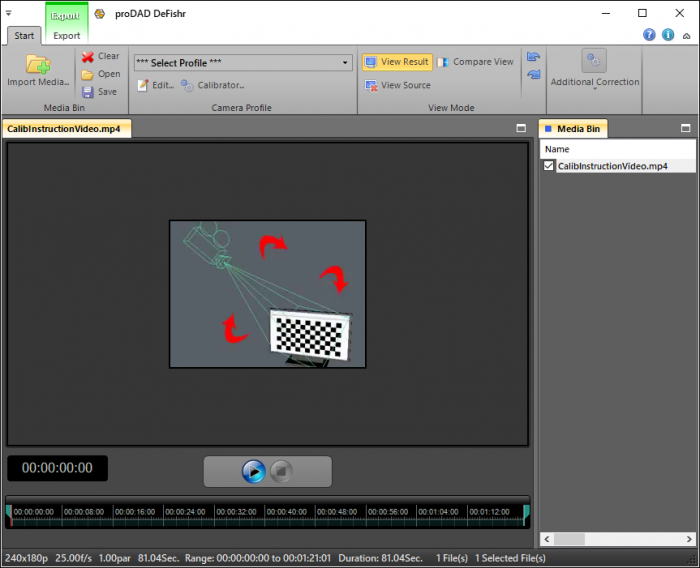This screenshot has width=700, height=568.
Task: Switch to View Source mode
Action: [397, 85]
